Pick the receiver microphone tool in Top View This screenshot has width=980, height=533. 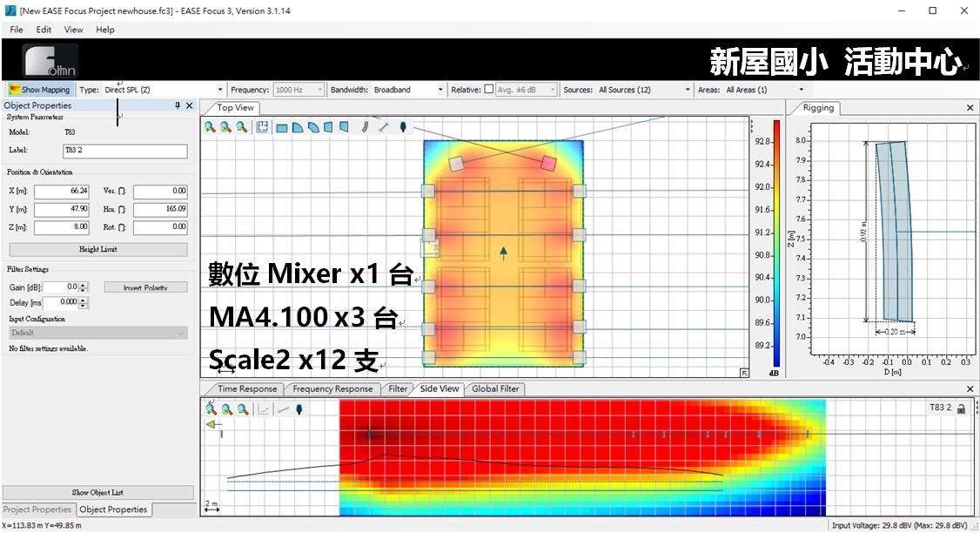click(403, 127)
